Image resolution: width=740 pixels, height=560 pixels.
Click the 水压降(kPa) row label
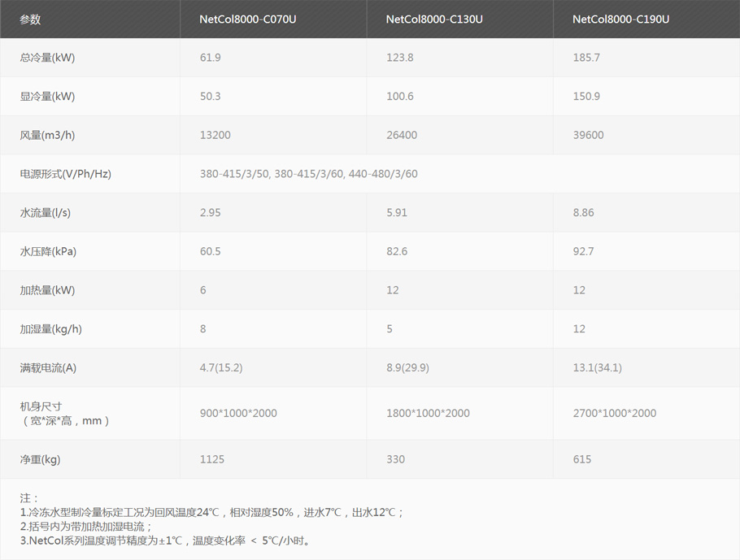tap(48, 251)
